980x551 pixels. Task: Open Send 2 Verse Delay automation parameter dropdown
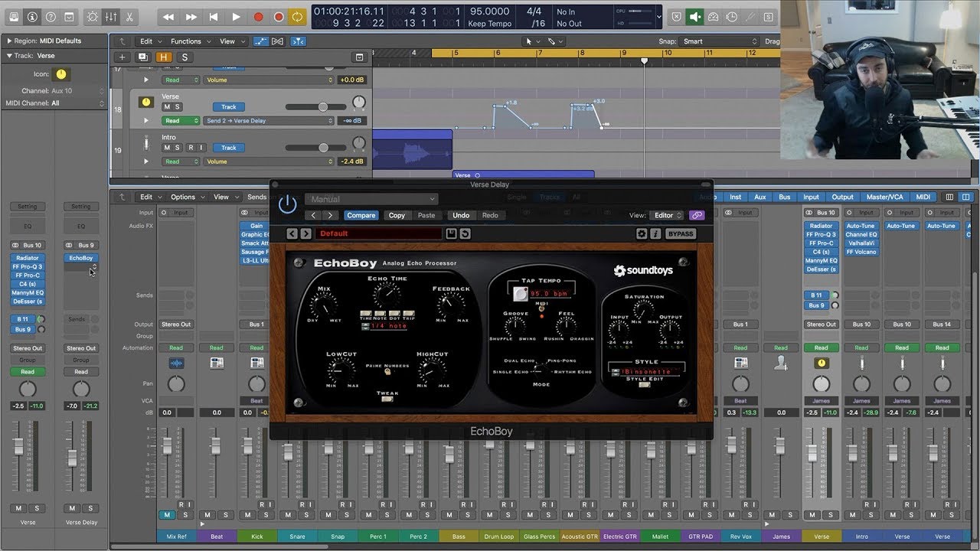pyautogui.click(x=270, y=121)
